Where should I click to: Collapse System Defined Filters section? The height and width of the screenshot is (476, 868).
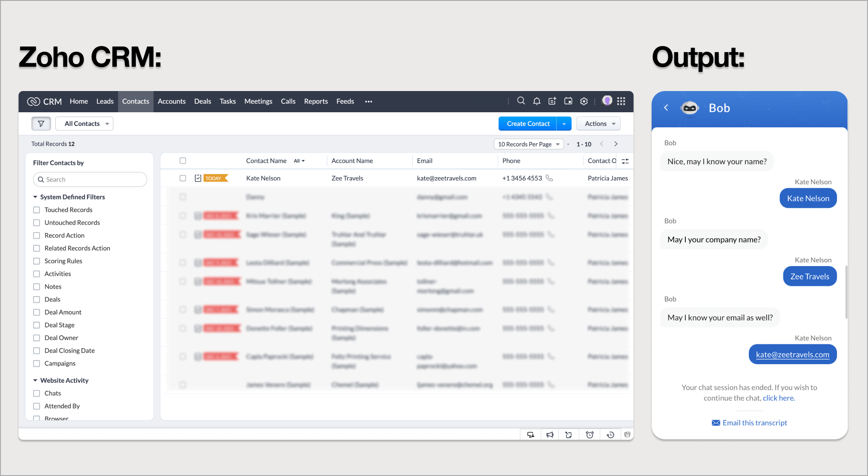click(x=35, y=197)
